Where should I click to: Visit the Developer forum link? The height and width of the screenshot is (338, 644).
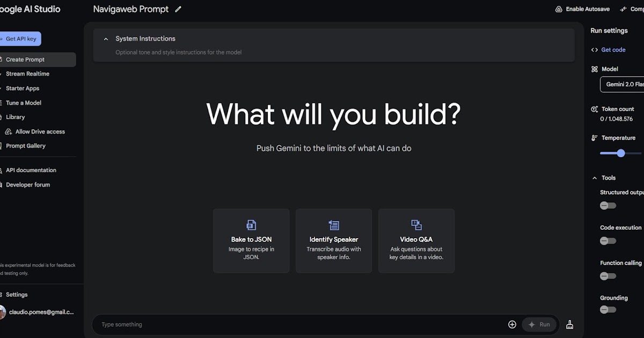(x=28, y=185)
